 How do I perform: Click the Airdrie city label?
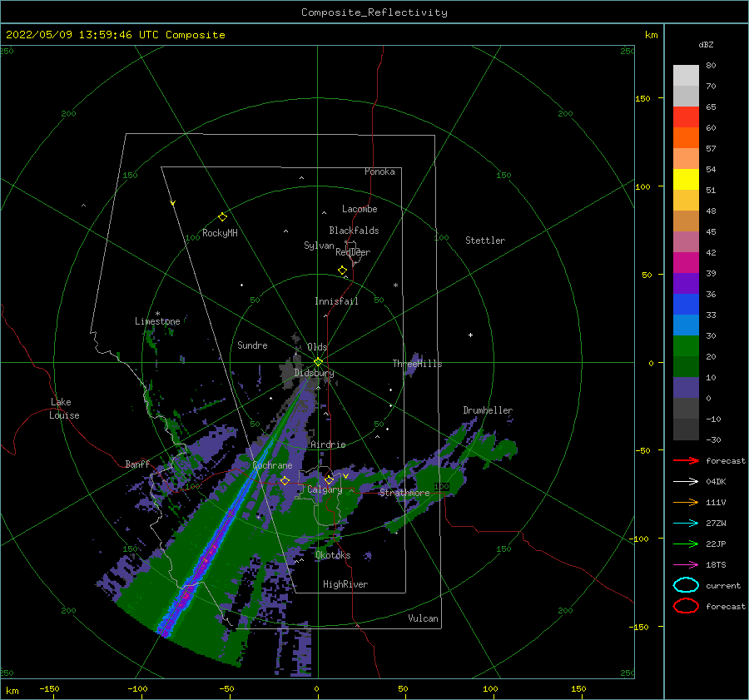[328, 444]
